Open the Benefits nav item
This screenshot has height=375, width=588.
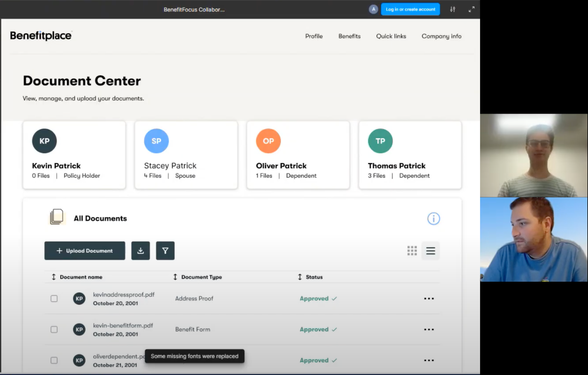(349, 36)
